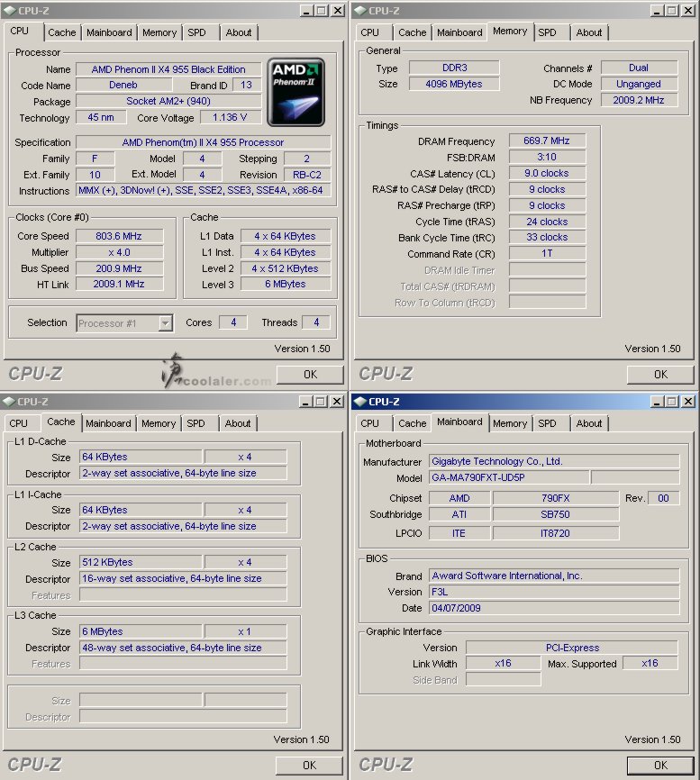
Task: Click OK in the top-left CPU window
Action: tap(310, 375)
